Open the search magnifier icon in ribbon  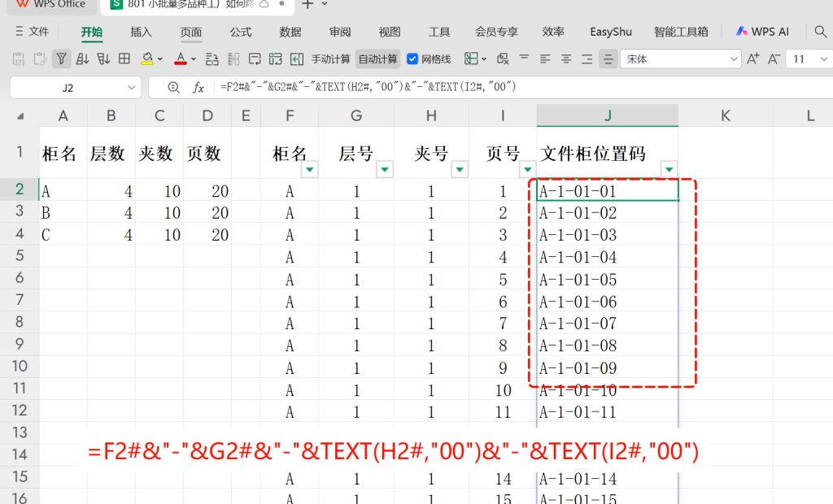(x=820, y=32)
